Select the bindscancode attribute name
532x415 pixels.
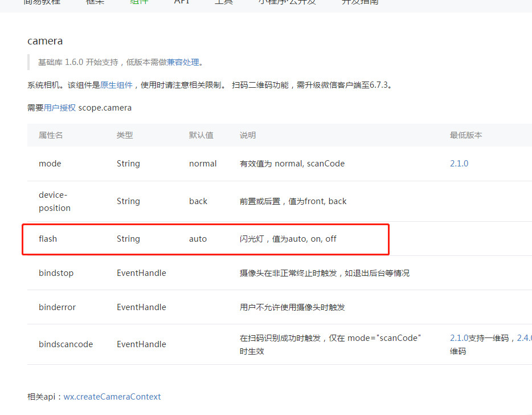tap(66, 344)
